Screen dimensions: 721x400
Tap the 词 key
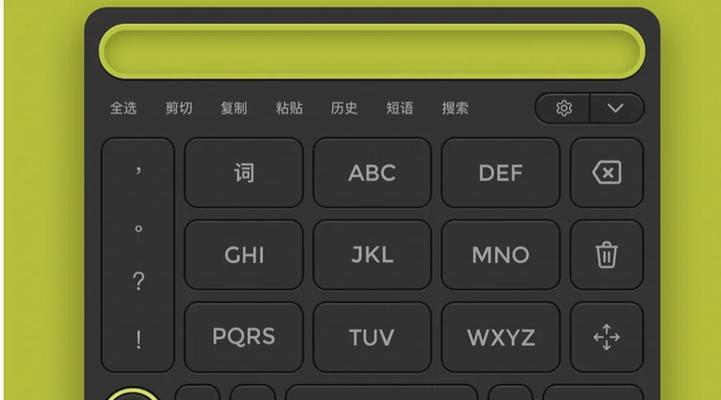pyautogui.click(x=244, y=173)
